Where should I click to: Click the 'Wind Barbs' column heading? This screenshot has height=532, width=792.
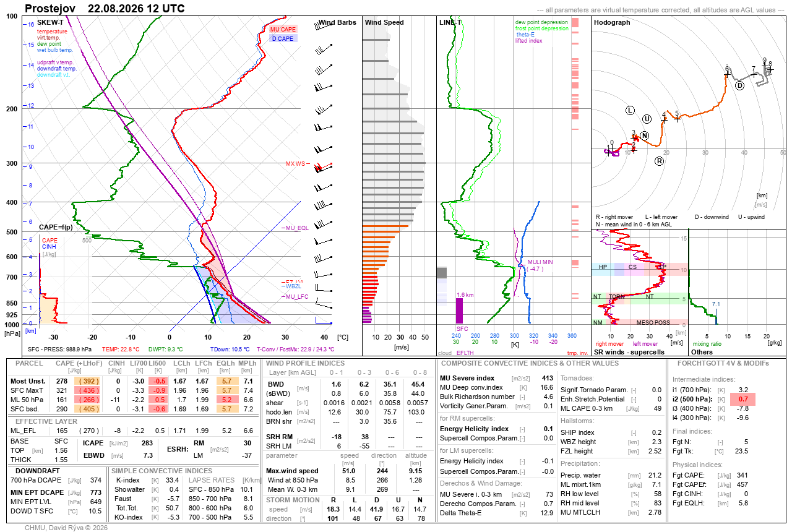pos(337,23)
